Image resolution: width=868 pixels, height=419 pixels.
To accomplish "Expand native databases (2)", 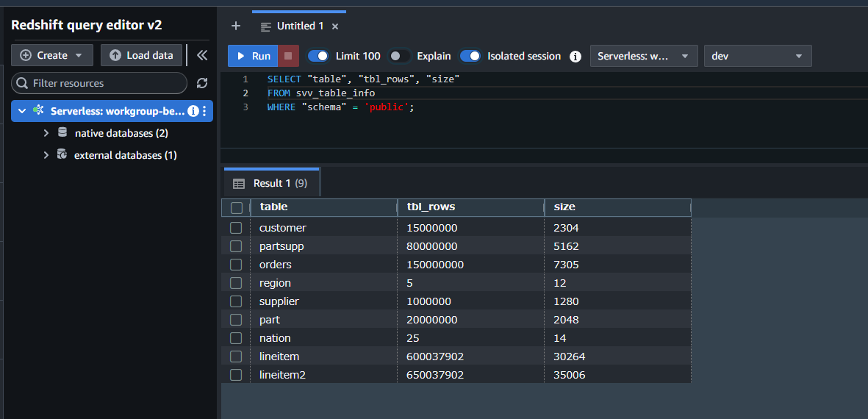I will tap(46, 133).
